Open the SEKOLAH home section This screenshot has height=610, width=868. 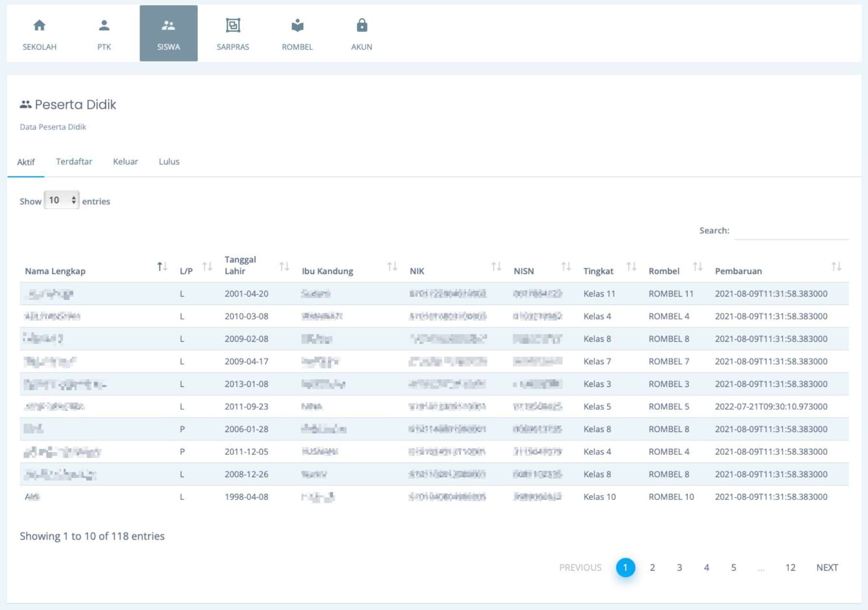click(x=39, y=33)
